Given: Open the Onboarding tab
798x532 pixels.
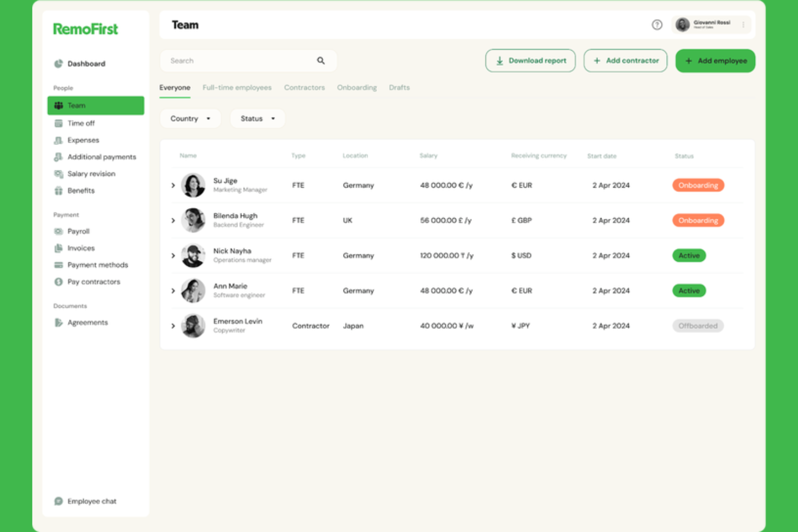Looking at the screenshot, I should (356, 87).
